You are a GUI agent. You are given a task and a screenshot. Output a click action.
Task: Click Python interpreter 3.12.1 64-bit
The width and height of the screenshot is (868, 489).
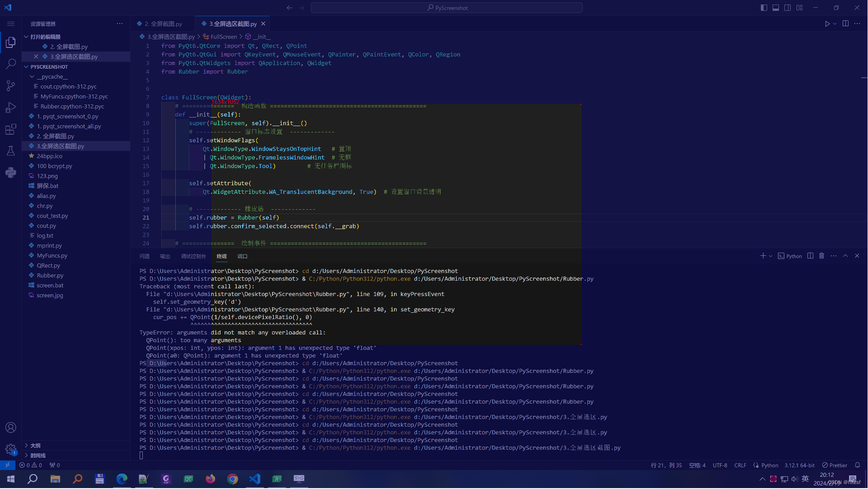[x=800, y=465]
